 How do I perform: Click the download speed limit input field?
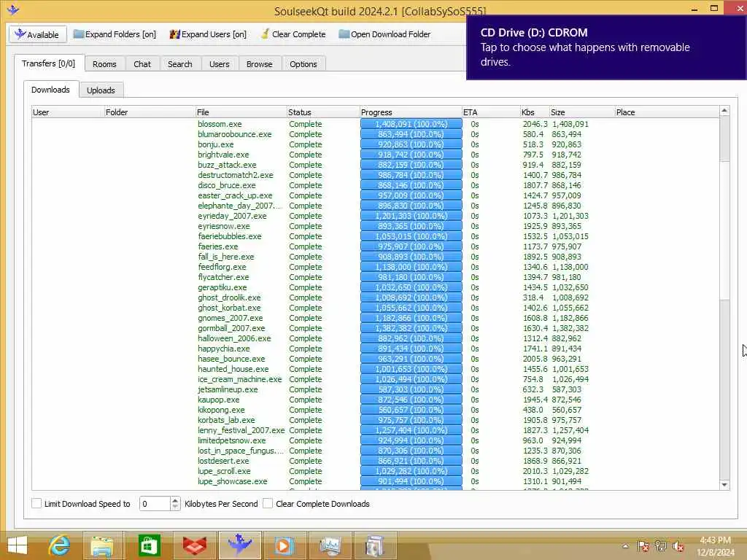pos(155,503)
